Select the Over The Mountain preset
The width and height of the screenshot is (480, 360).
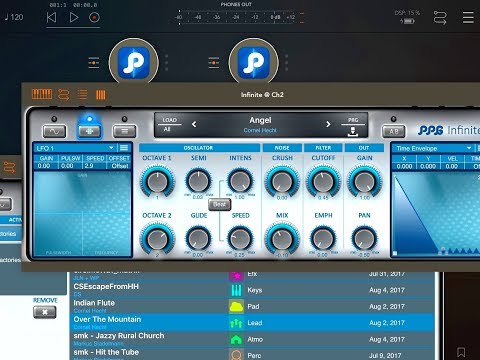coord(252,322)
